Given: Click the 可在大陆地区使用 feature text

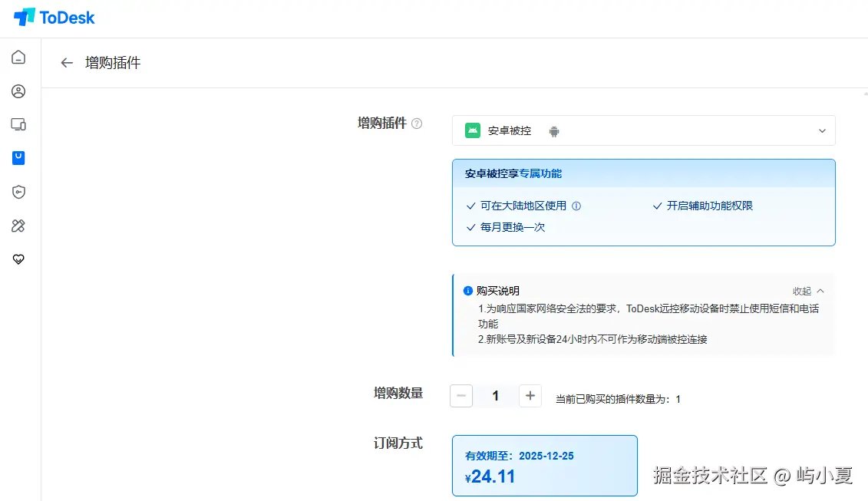Looking at the screenshot, I should tap(523, 206).
